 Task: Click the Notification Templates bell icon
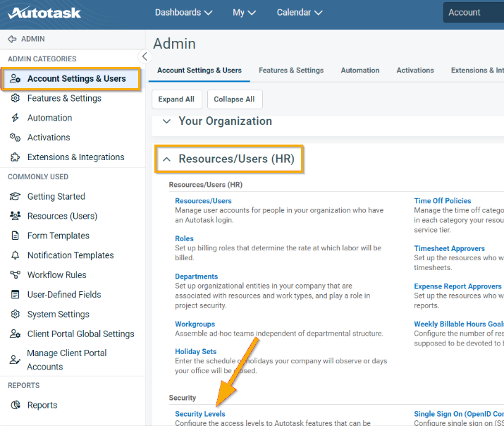pyautogui.click(x=15, y=255)
